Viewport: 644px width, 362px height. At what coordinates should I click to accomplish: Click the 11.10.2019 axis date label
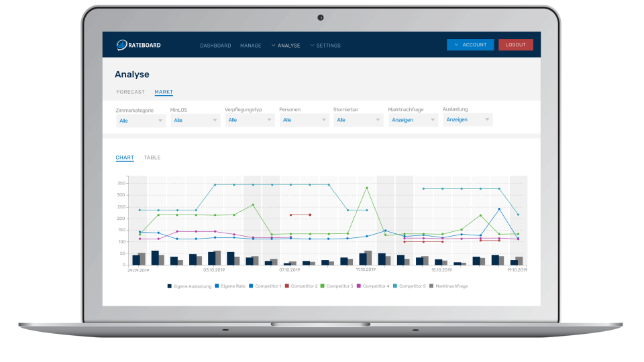click(x=366, y=269)
